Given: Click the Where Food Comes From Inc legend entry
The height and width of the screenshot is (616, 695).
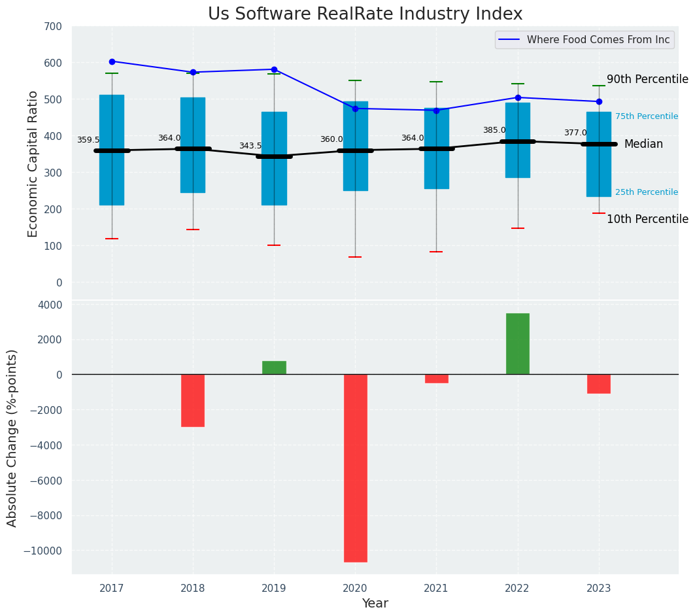Looking at the screenshot, I should (598, 40).
